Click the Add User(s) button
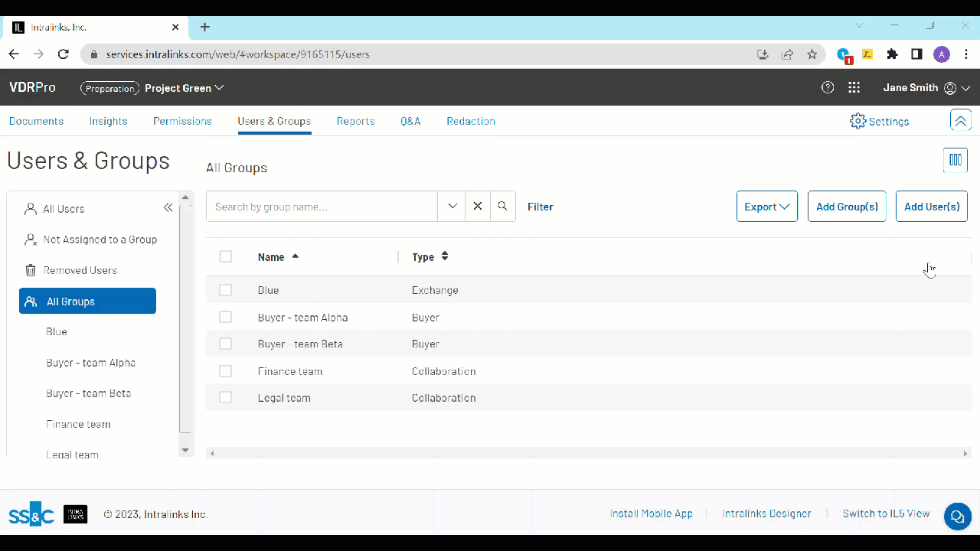Viewport: 980px width, 551px height. 932,207
